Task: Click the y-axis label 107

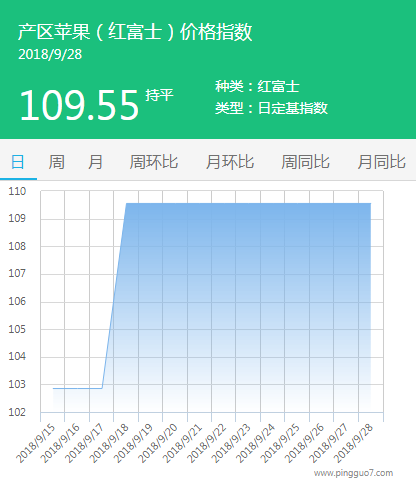Action: pos(17,274)
